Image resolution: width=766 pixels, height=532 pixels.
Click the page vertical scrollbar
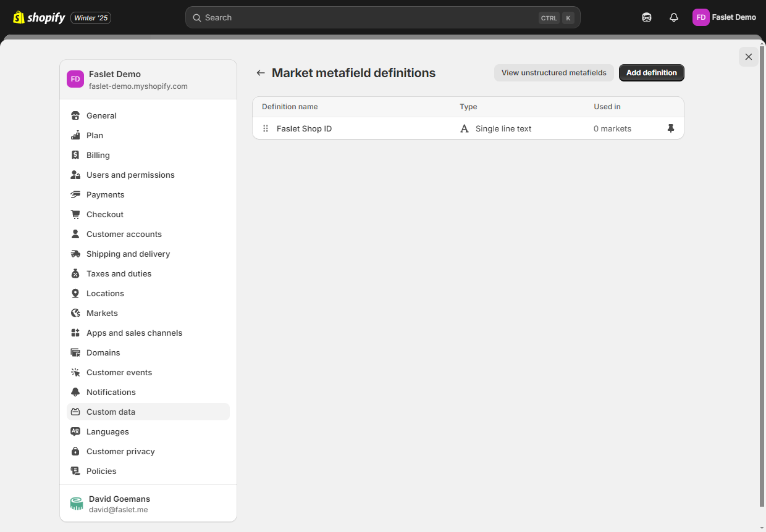tap(762, 276)
